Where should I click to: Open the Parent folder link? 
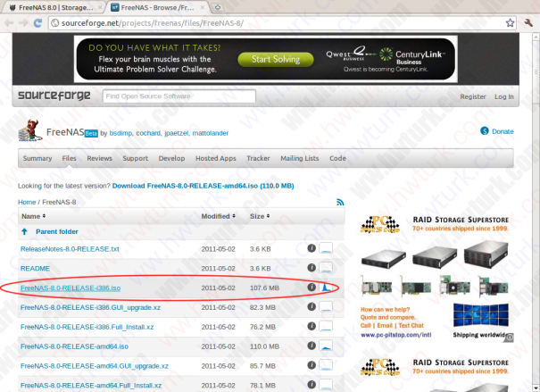pos(57,231)
